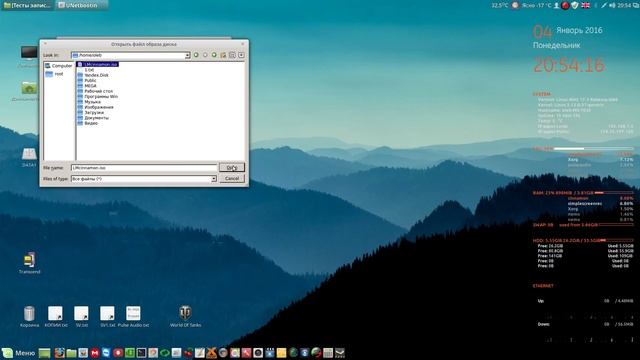640x360 pixels.
Task: Click the red record icon in taskbar
Action: point(118,353)
